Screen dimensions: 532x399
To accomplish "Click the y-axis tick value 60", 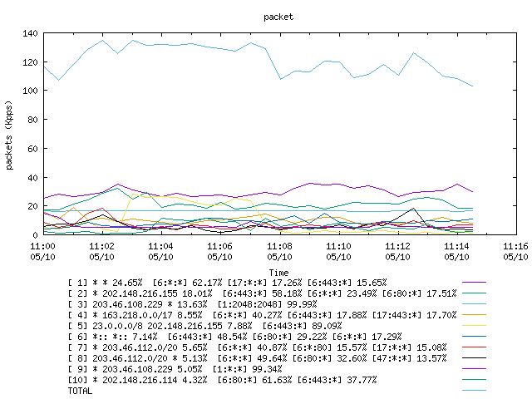I will [x=32, y=148].
